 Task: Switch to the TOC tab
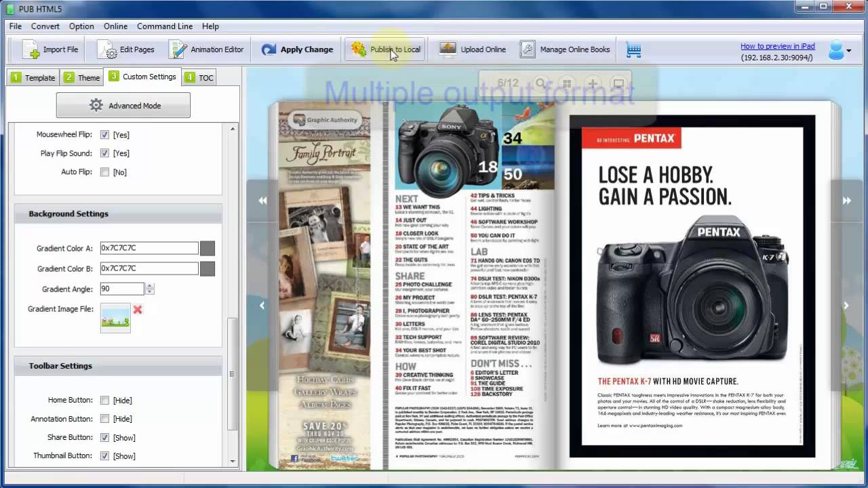click(x=199, y=77)
